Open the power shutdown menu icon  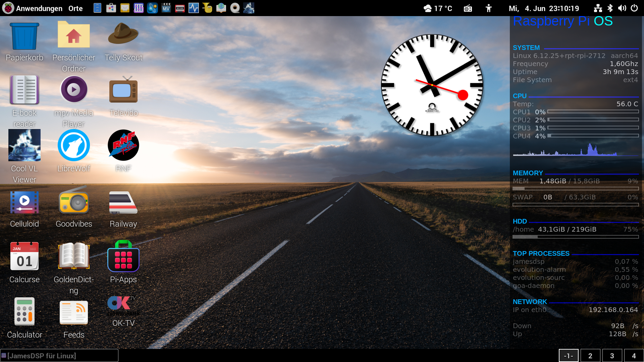pyautogui.click(x=634, y=8)
